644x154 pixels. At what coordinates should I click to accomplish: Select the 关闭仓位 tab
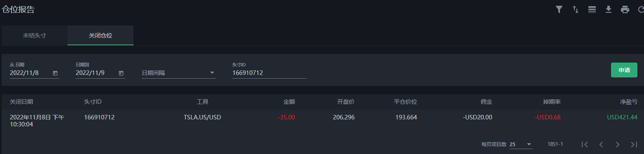click(x=101, y=35)
